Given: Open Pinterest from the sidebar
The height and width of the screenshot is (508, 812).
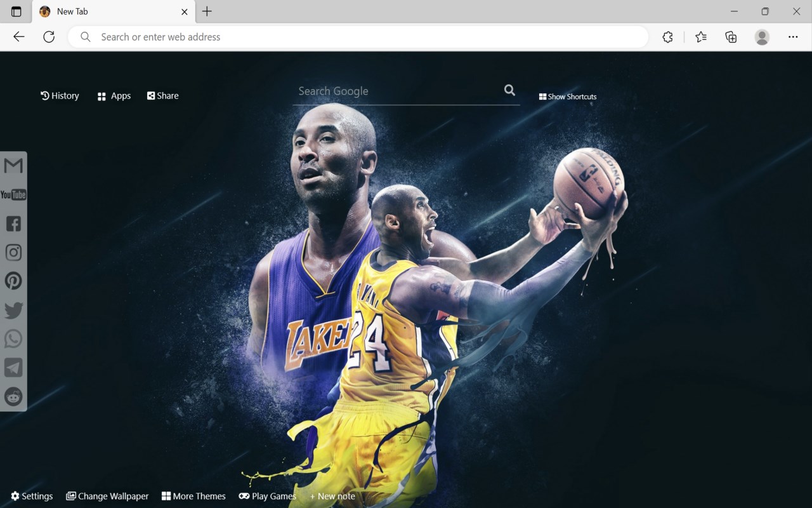Looking at the screenshot, I should (13, 281).
